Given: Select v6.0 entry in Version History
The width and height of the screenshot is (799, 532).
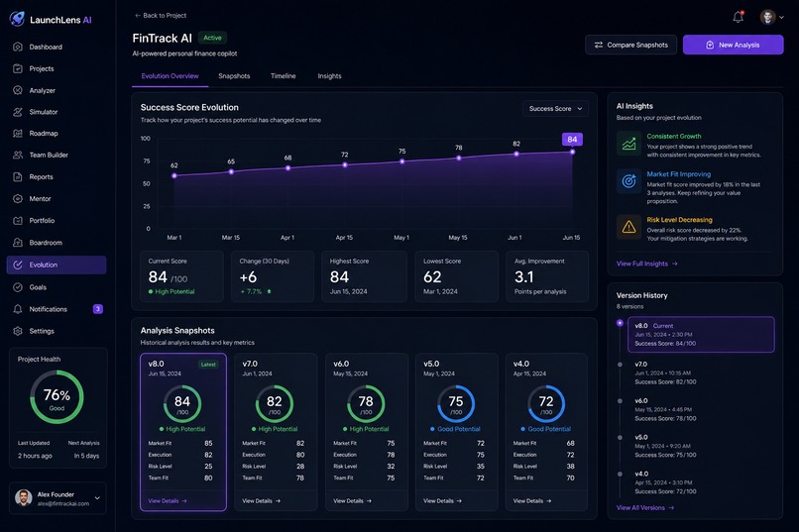Looking at the screenshot, I should point(665,410).
